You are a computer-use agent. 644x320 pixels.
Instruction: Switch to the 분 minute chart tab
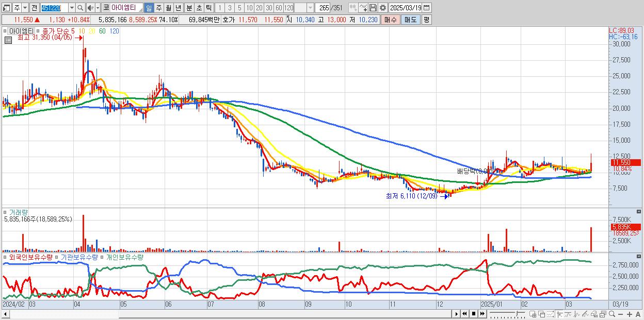(189, 8)
